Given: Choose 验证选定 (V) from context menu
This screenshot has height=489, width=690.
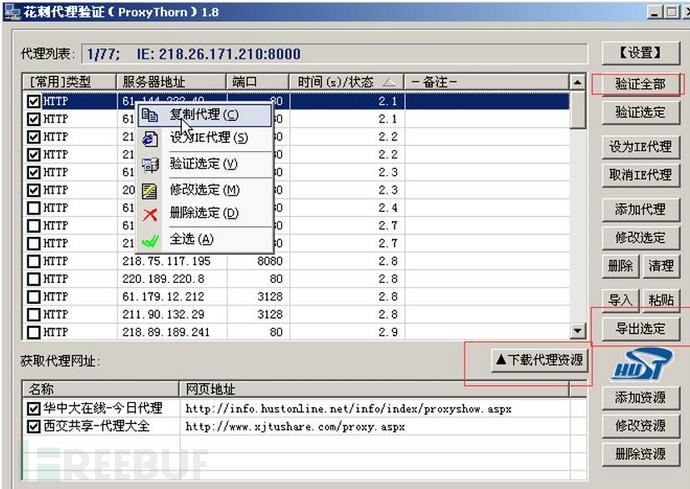Looking at the screenshot, I should (204, 164).
